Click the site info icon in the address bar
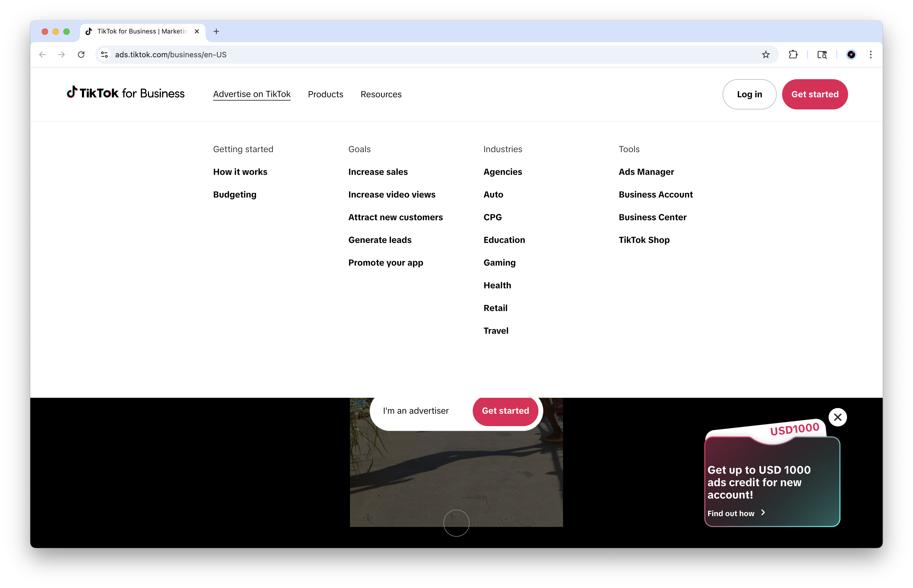 pos(104,55)
